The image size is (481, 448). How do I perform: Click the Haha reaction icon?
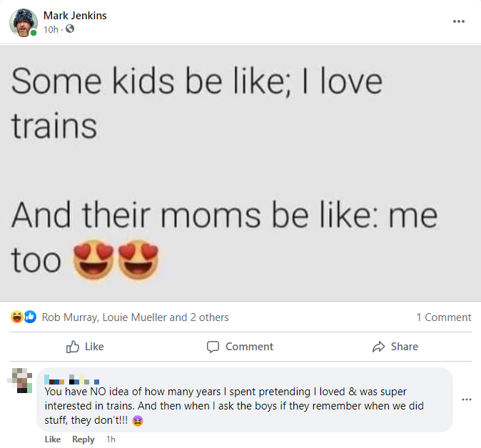click(x=17, y=317)
